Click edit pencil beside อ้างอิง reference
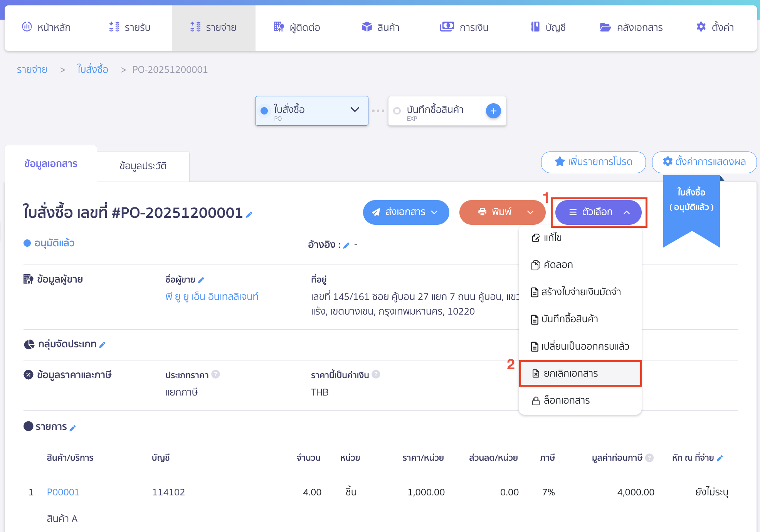Image resolution: width=760 pixels, height=532 pixels. (346, 245)
